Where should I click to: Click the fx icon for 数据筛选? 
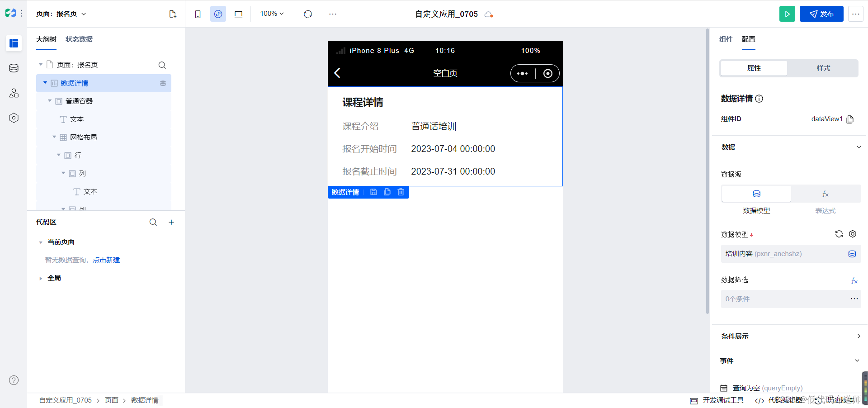tap(854, 281)
